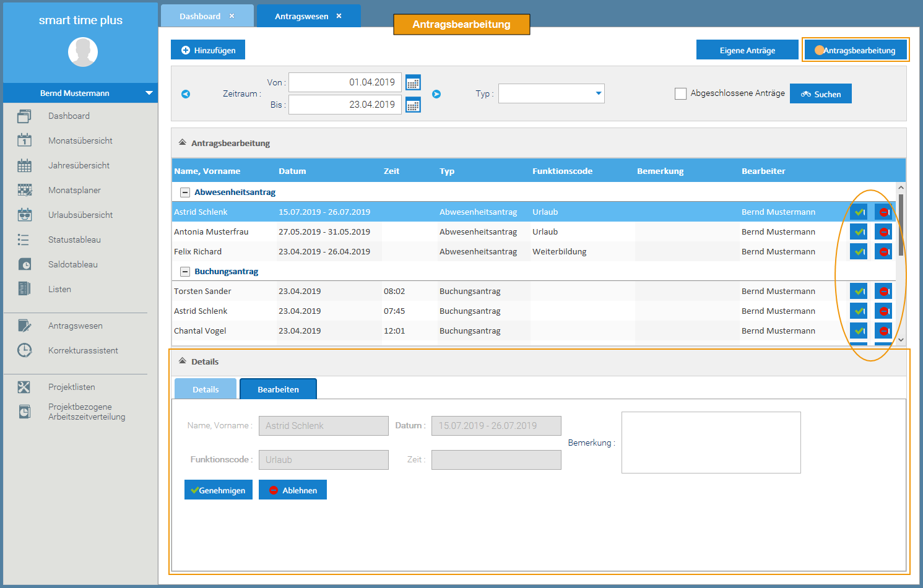Image resolution: width=923 pixels, height=588 pixels.
Task: Close the Antragswesen tab
Action: [339, 16]
